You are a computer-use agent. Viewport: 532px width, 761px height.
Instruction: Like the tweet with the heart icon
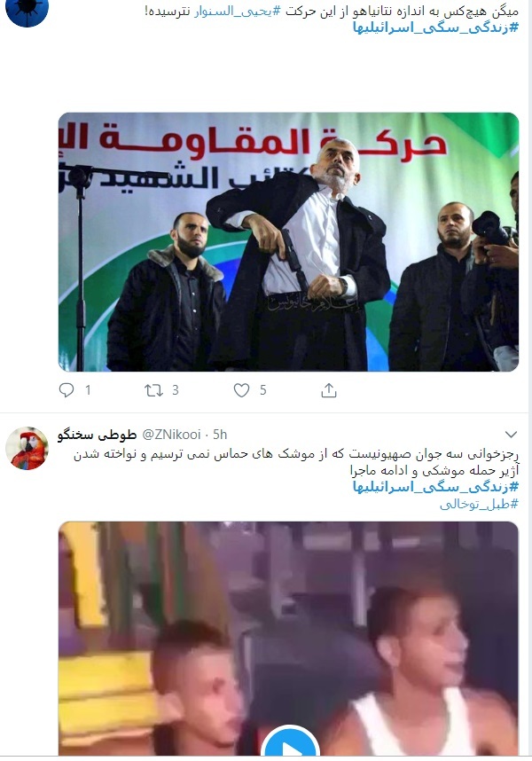(x=241, y=390)
